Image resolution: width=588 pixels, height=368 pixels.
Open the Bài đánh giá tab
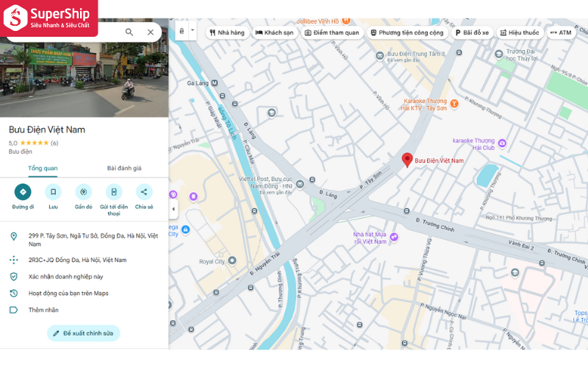[124, 169]
